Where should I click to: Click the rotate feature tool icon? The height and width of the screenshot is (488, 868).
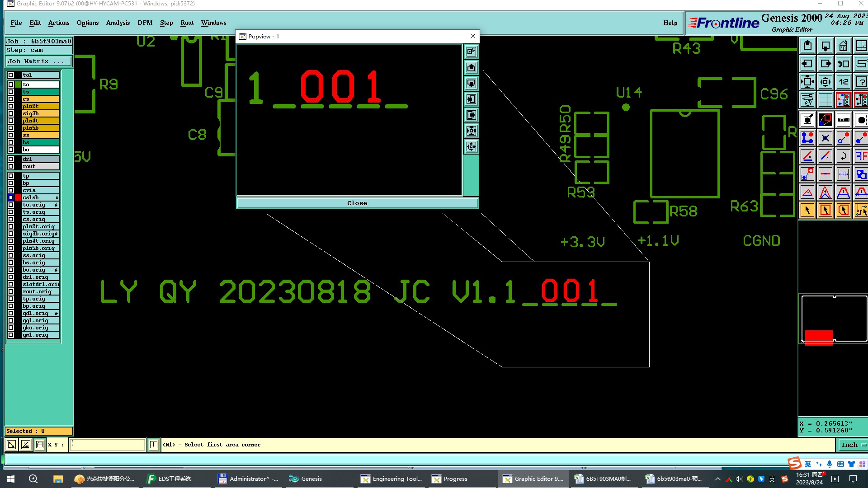843,156
